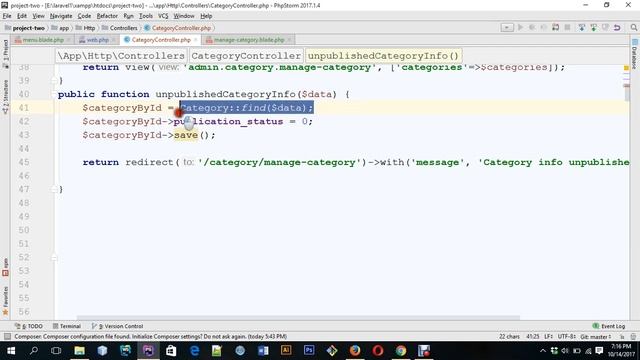Click fold marker near line 52
Screen dimensions: 640x360
54,258
